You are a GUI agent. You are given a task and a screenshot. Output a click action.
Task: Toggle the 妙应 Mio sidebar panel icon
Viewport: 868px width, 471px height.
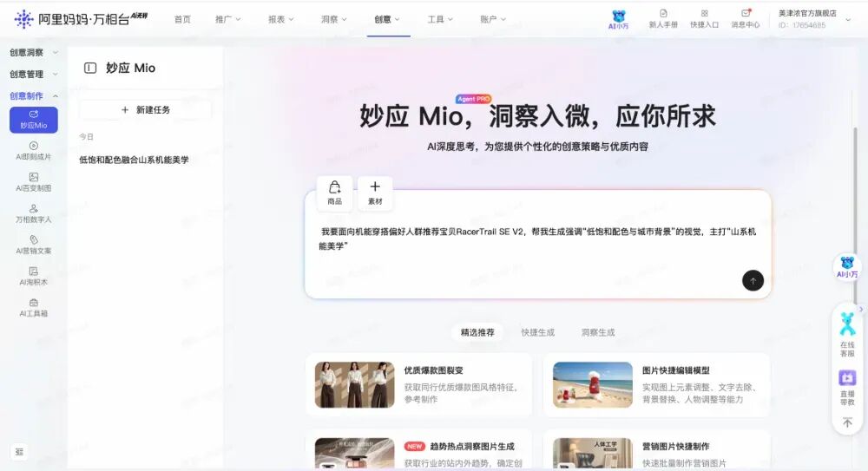(90, 69)
